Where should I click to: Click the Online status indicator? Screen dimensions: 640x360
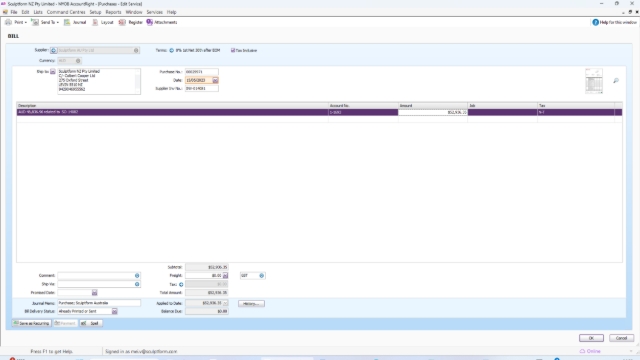590,351
